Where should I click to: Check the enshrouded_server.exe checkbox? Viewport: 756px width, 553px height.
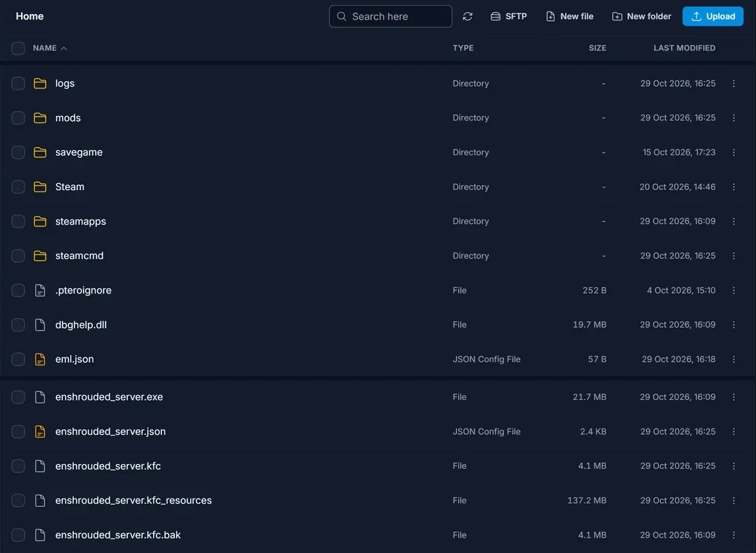[x=18, y=397]
